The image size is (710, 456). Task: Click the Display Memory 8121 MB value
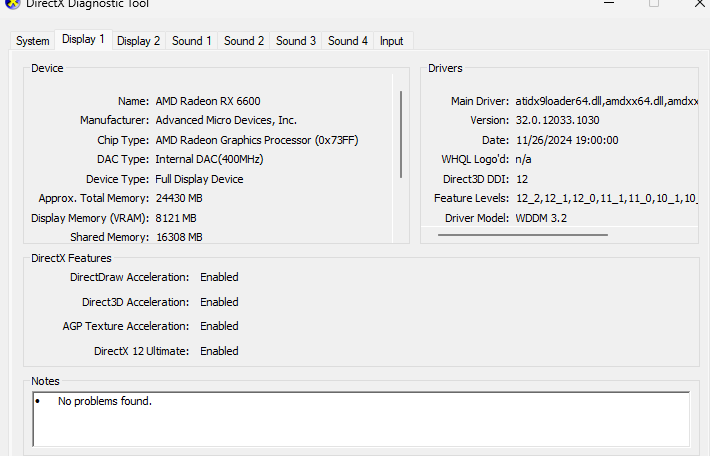click(176, 218)
